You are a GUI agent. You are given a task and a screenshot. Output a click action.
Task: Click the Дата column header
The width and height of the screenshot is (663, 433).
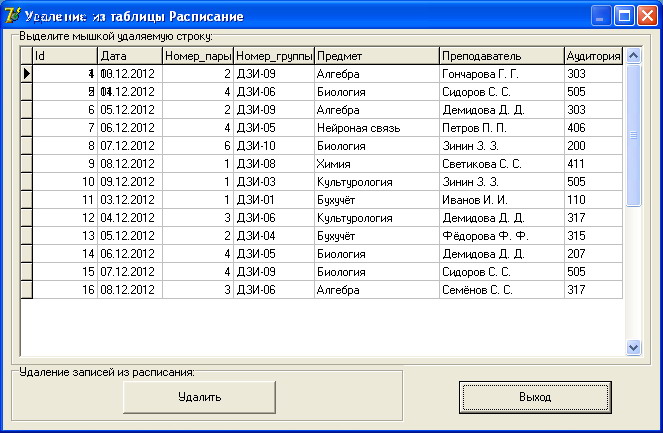tap(130, 56)
